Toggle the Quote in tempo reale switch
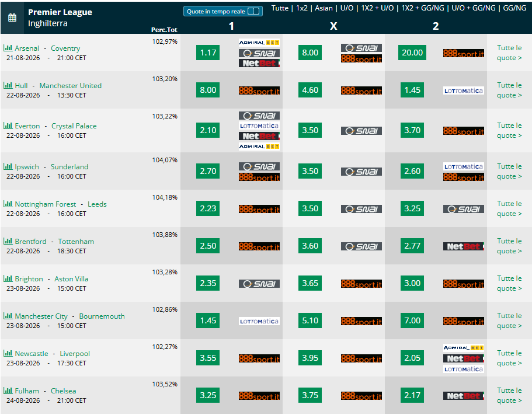Screen dimensions: 532x415 (x=253, y=11)
